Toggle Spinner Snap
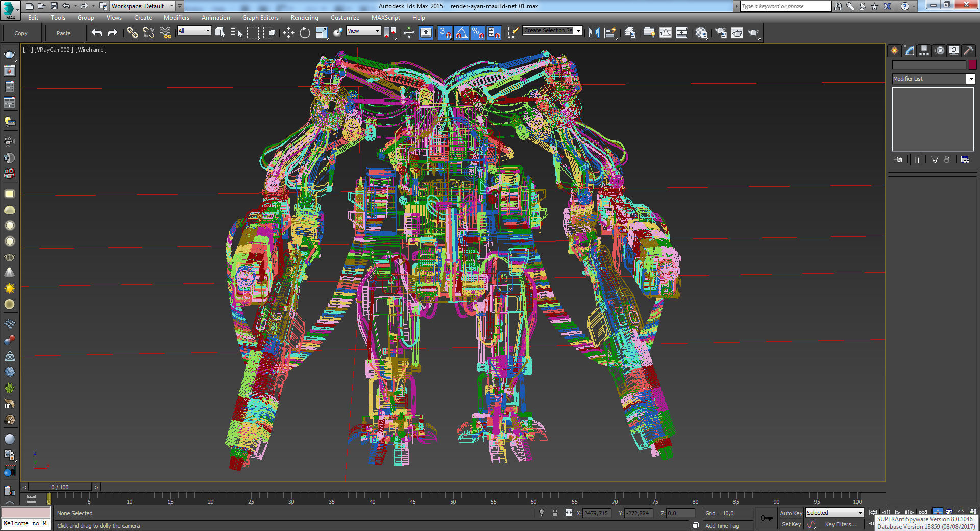The width and height of the screenshot is (980, 531). [x=494, y=33]
